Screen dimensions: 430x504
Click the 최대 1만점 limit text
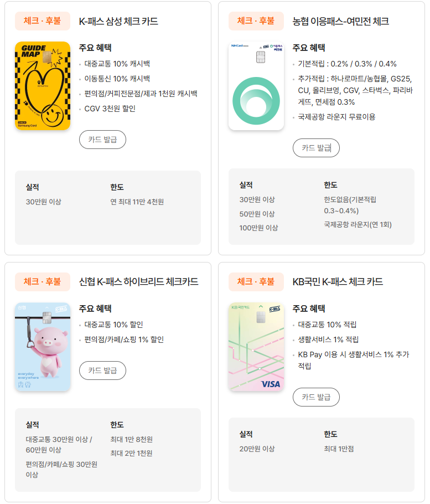coord(339,449)
